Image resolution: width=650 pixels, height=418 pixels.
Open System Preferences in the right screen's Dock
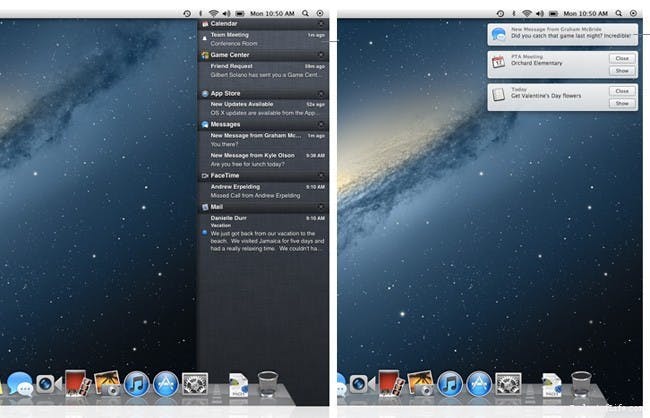(x=508, y=384)
